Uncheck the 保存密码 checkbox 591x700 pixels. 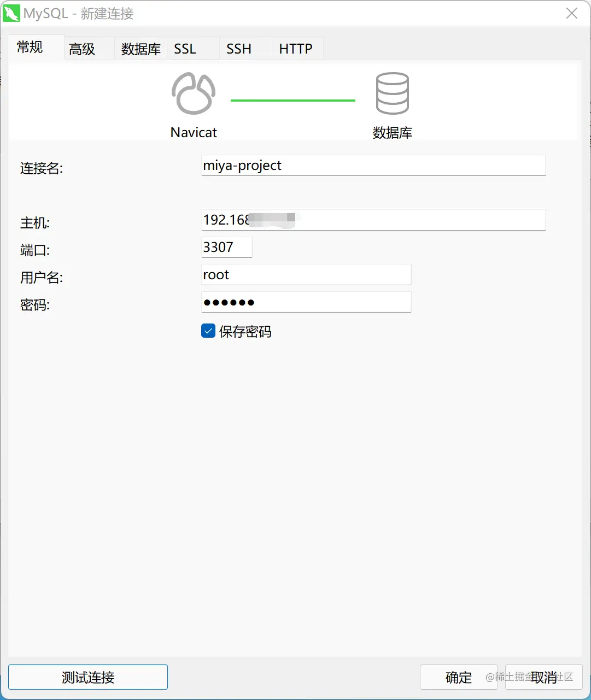(x=208, y=331)
